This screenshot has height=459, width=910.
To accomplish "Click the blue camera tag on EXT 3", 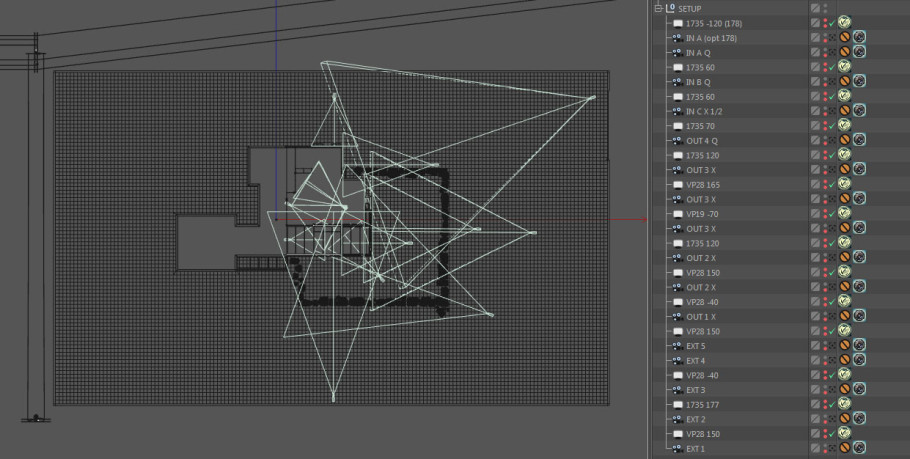I will pos(860,389).
